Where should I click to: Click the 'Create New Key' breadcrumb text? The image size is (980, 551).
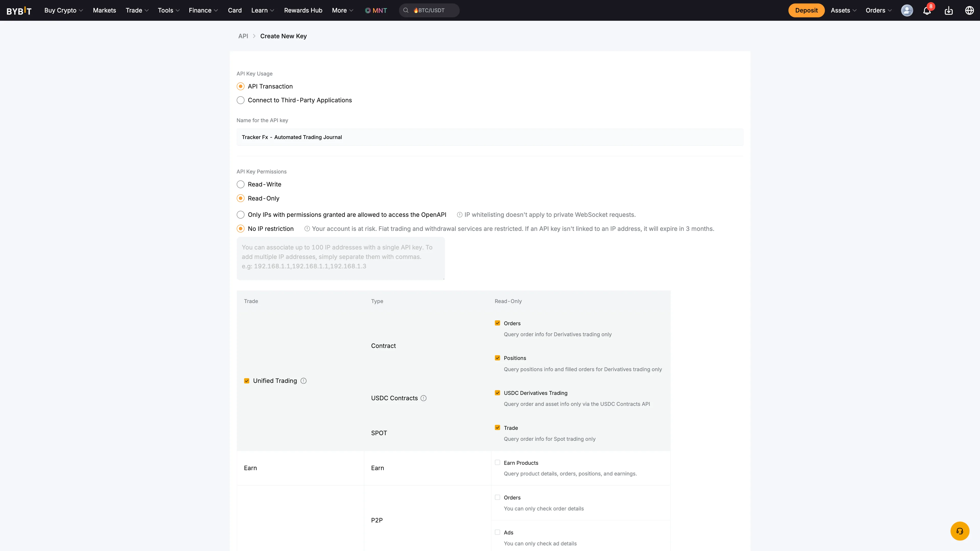click(284, 36)
